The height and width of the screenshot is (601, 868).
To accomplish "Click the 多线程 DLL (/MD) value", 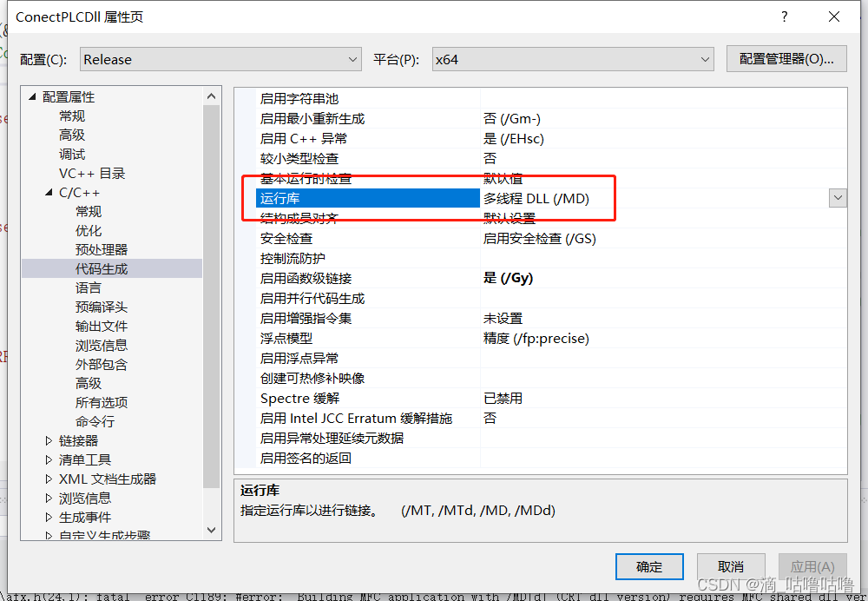I will [536, 198].
